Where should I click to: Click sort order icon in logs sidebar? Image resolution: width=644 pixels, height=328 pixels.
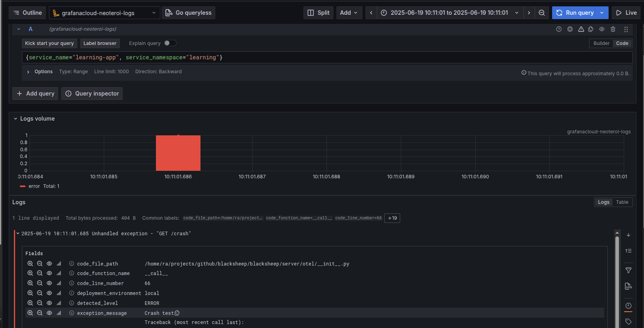point(628,251)
